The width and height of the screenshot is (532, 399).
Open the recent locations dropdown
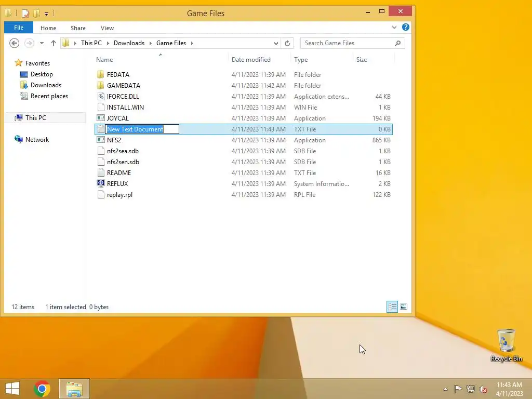click(x=42, y=43)
